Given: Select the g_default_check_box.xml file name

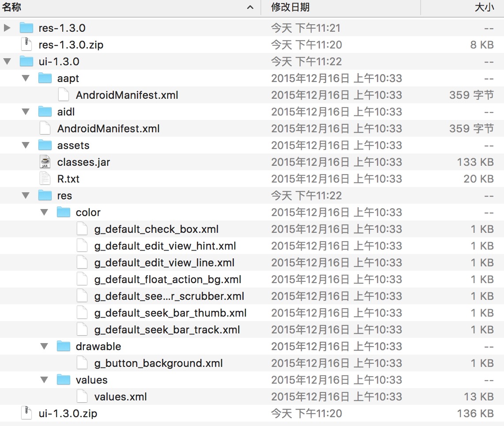Looking at the screenshot, I should pyautogui.click(x=157, y=229).
